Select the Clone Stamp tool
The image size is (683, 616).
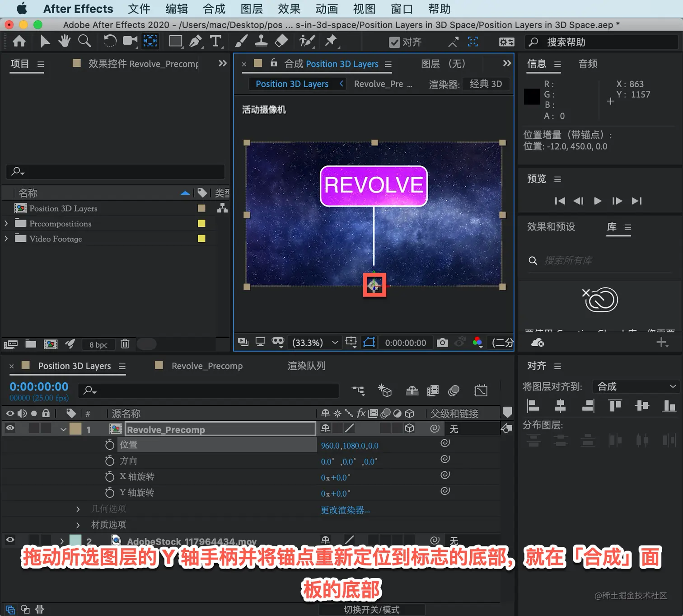261,42
